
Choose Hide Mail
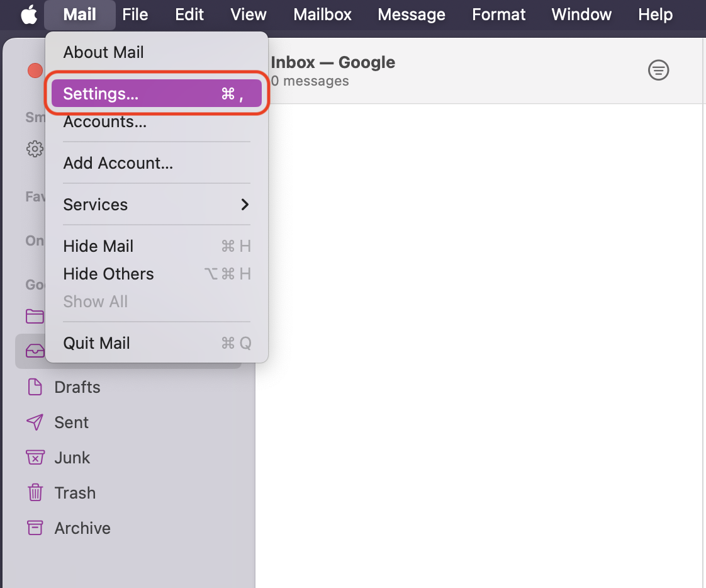point(157,246)
